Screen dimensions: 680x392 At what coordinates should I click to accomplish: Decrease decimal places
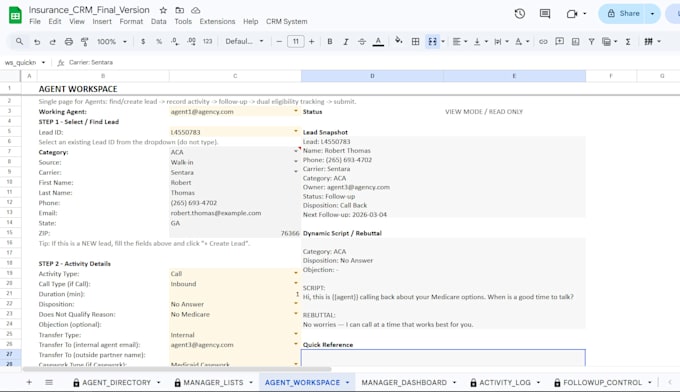175,42
